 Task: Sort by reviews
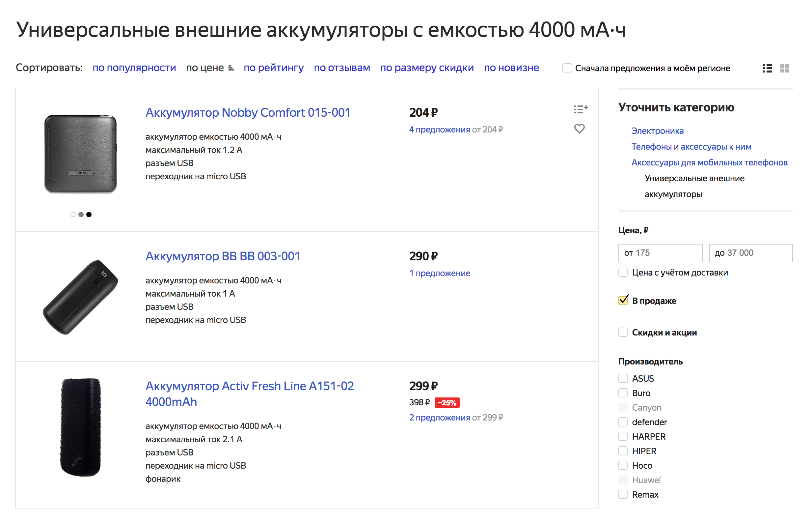coord(341,68)
